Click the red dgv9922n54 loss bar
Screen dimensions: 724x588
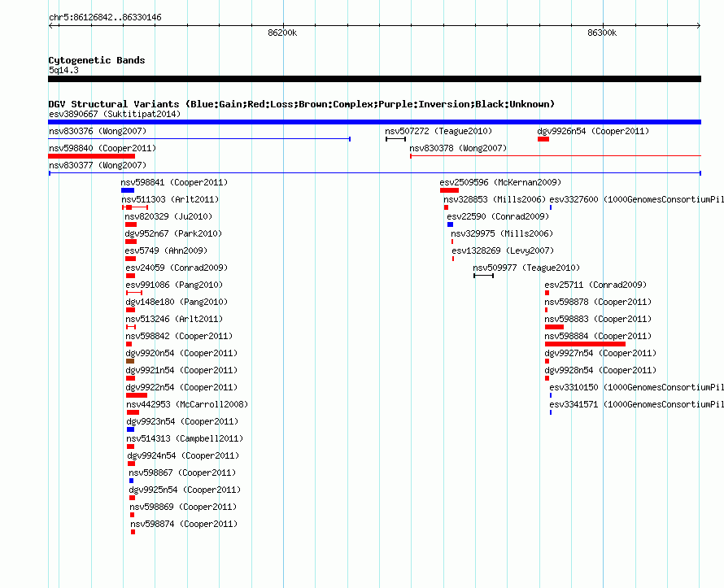136,395
